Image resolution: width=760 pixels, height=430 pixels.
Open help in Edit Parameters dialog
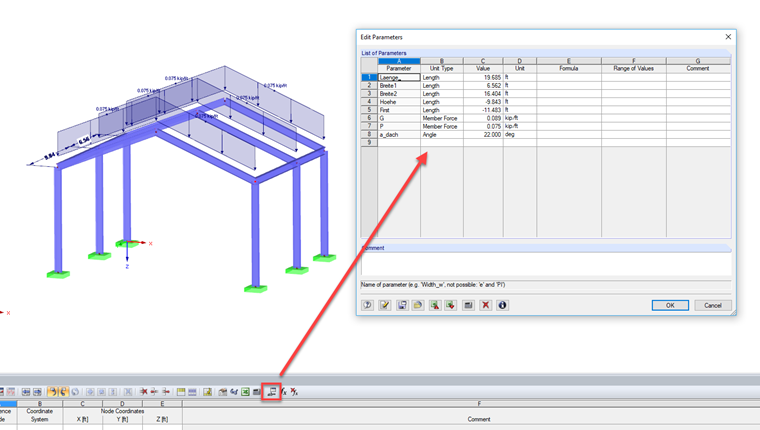[x=367, y=305]
